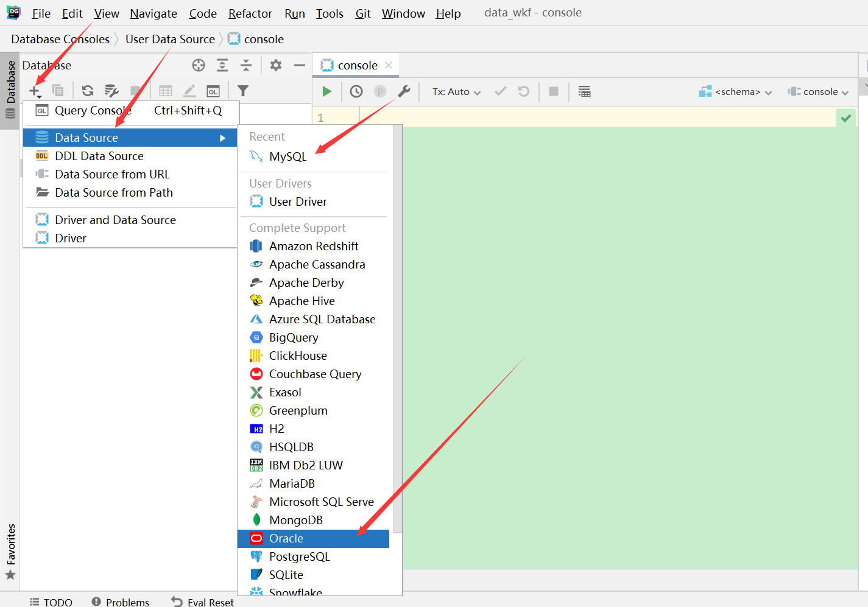Select Driver and Data Source entry
Viewport: 868px width, 607px height.
coord(130,220)
